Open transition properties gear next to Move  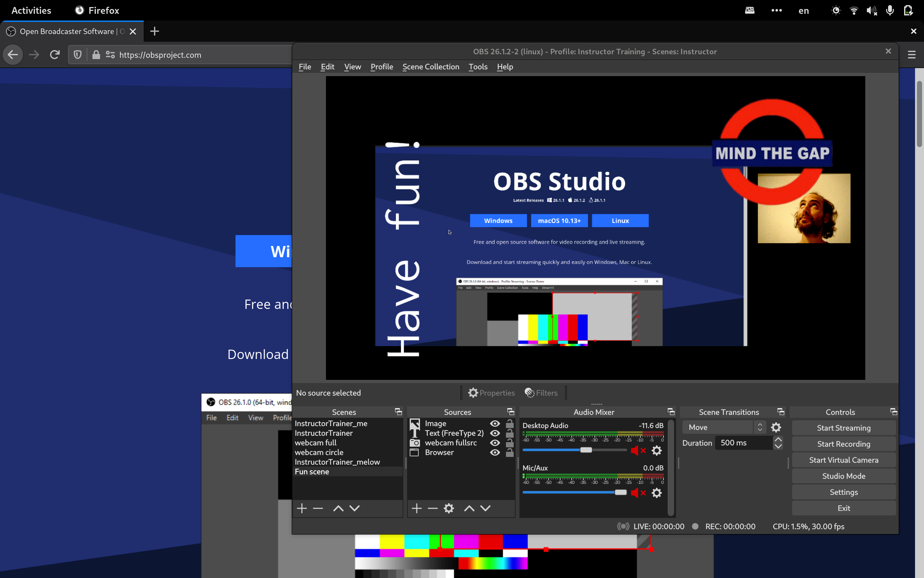776,427
